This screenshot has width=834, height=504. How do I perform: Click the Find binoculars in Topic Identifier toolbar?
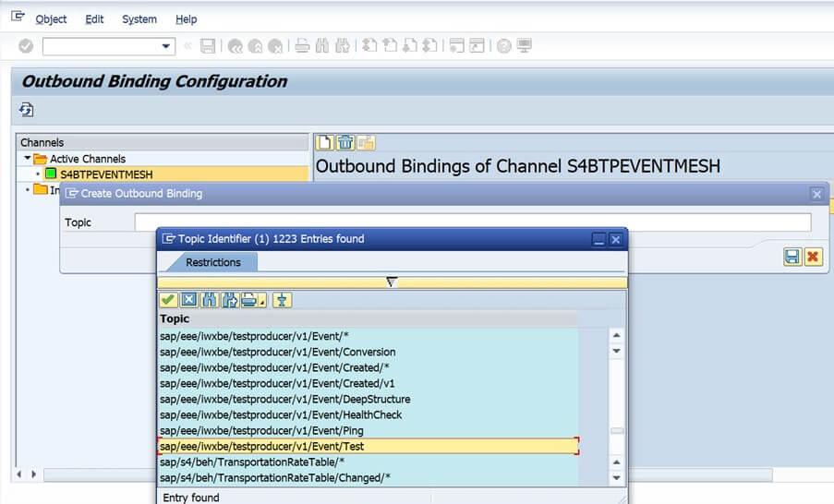[x=209, y=300]
